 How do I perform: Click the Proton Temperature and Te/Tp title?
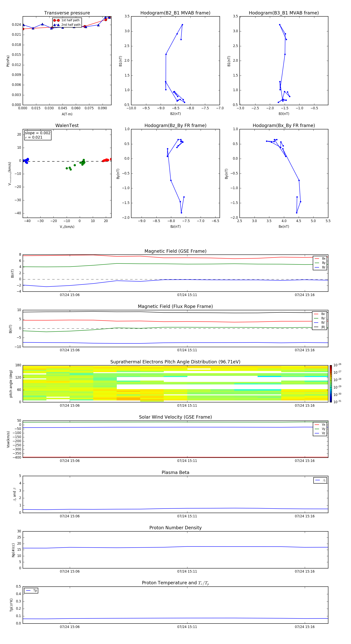[175, 583]
